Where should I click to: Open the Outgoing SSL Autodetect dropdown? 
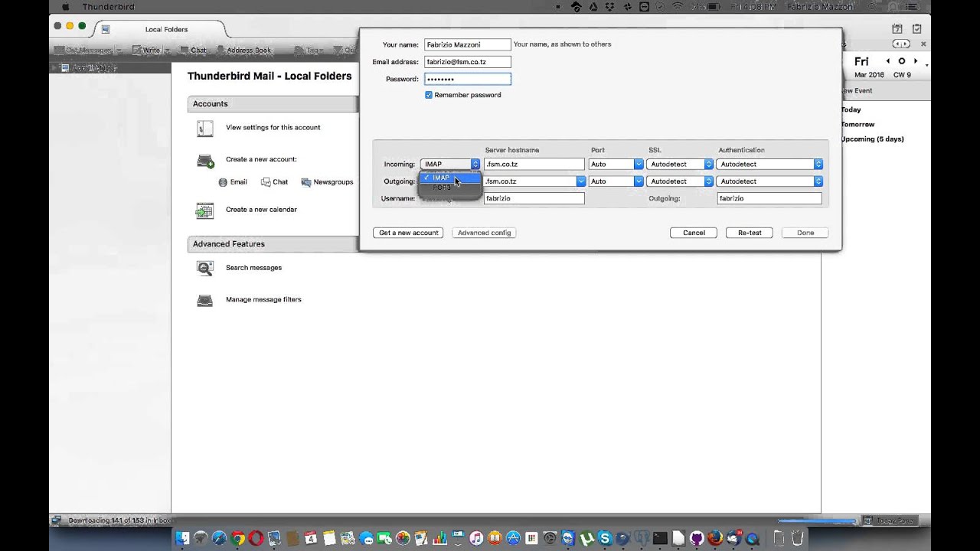(680, 181)
